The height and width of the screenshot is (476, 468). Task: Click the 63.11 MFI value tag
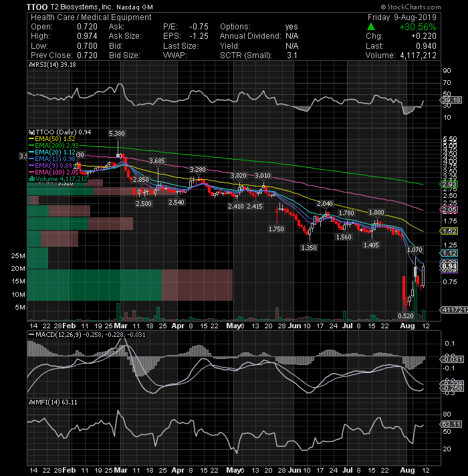point(451,424)
